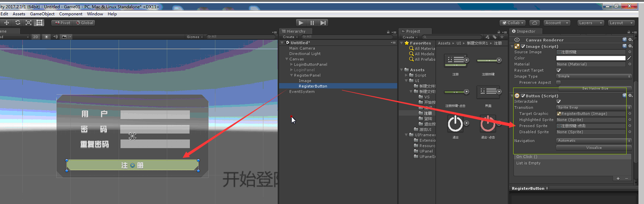Select the 退出-点击 red power asset
Viewport: 644px width, 204px height.
[x=488, y=124]
